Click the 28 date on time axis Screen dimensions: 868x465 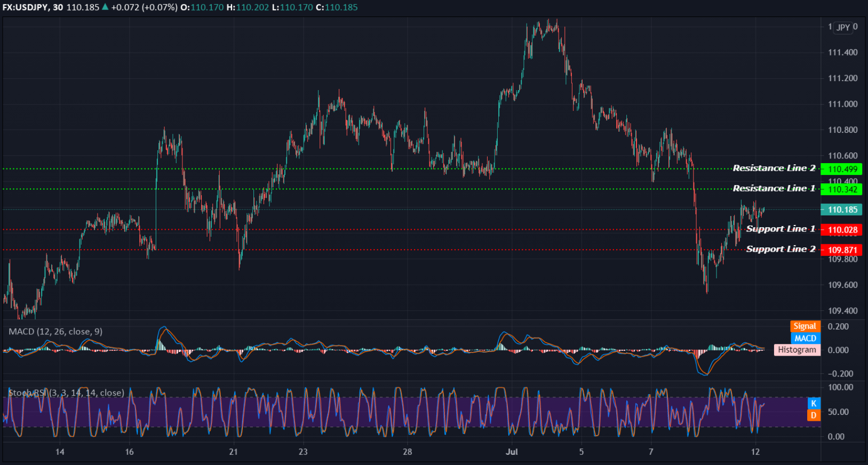point(408,452)
